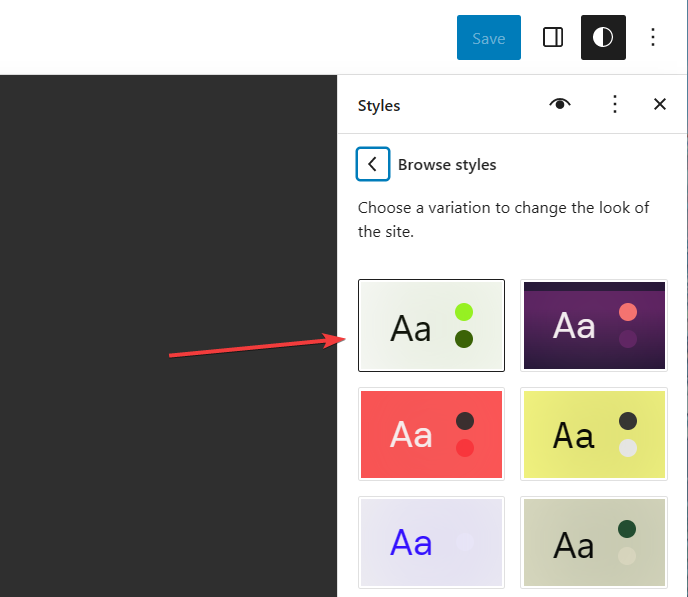Click the blue Save button
688x597 pixels.
point(488,38)
